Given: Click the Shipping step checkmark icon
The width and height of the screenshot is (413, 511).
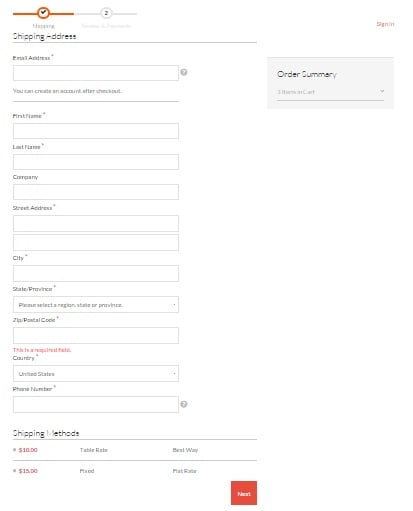Looking at the screenshot, I should (x=43, y=13).
